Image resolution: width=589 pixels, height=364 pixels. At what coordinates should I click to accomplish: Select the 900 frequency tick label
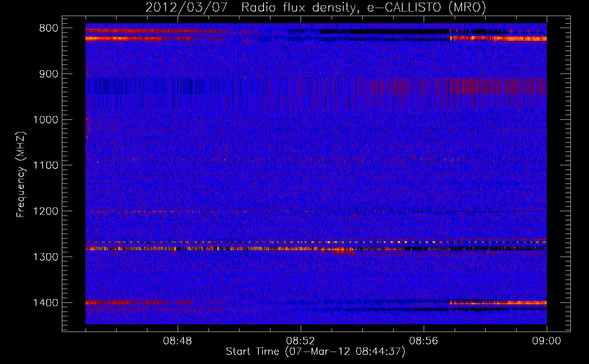[49, 74]
